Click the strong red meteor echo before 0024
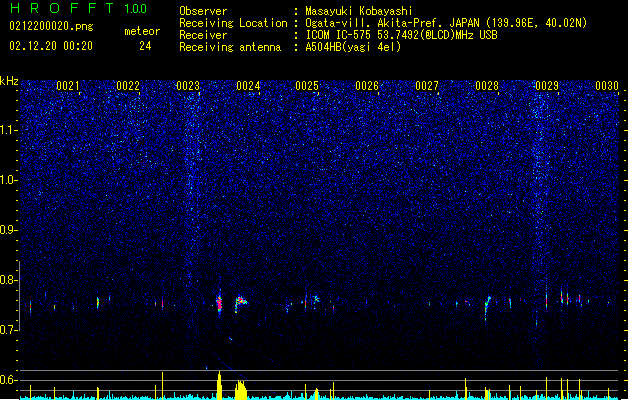Screen dimensions: 629x400 219,303
